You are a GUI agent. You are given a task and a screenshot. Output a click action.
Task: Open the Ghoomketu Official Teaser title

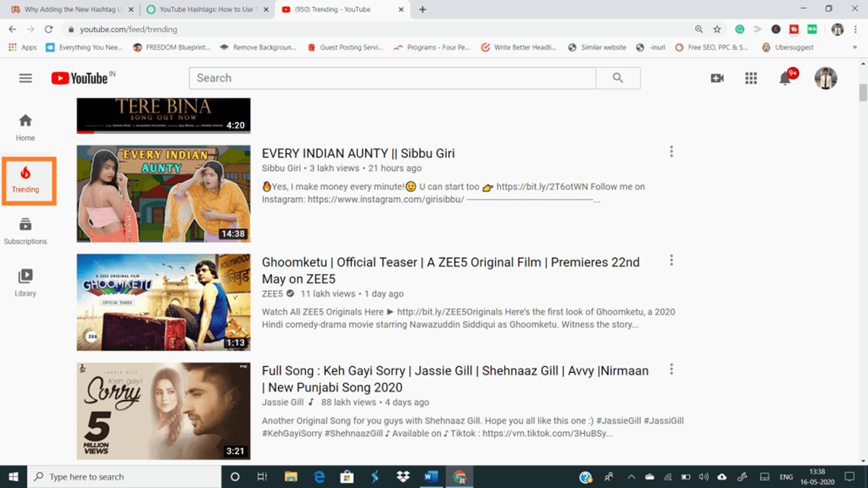[x=451, y=270]
